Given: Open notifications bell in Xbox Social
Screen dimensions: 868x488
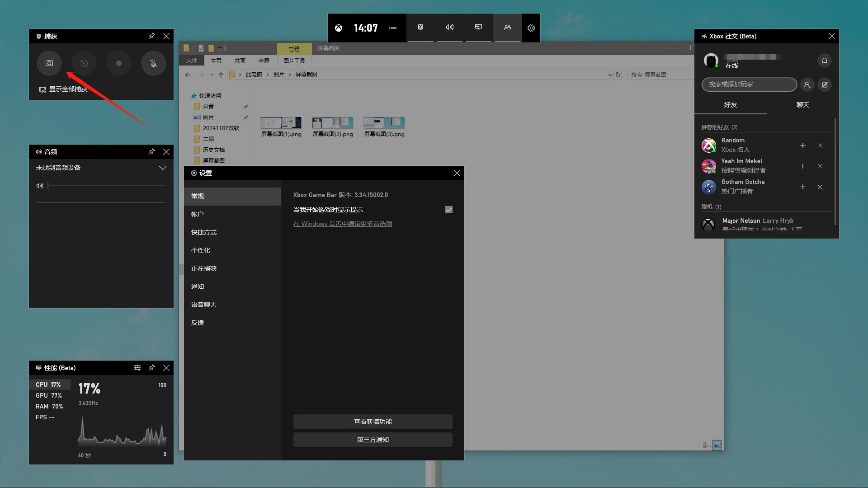Looking at the screenshot, I should click(x=825, y=61).
